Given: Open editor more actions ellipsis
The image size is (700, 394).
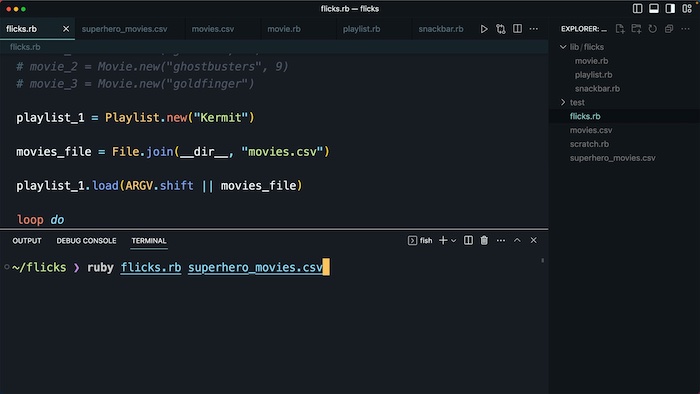Looking at the screenshot, I should 533,29.
